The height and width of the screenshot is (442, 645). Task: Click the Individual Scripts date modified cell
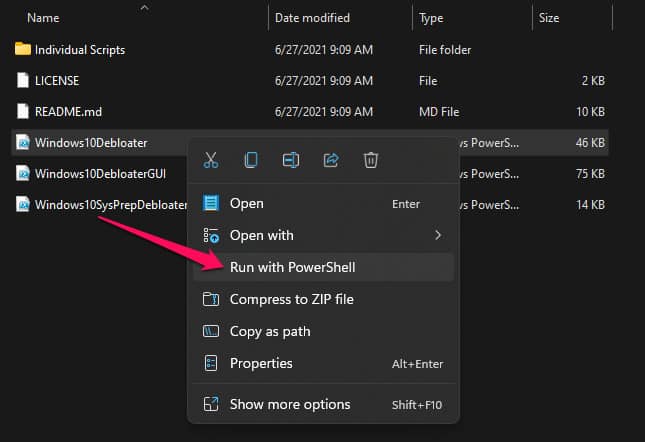pos(324,50)
